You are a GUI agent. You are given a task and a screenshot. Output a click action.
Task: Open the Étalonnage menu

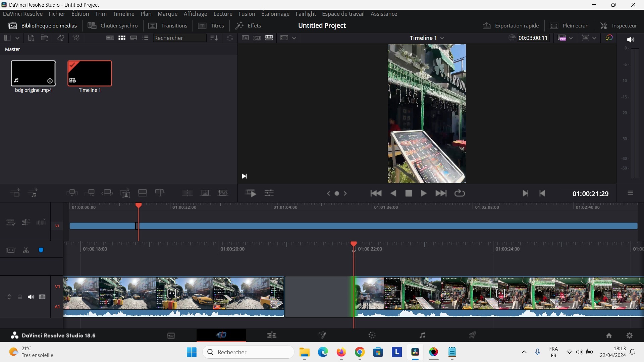[275, 14]
